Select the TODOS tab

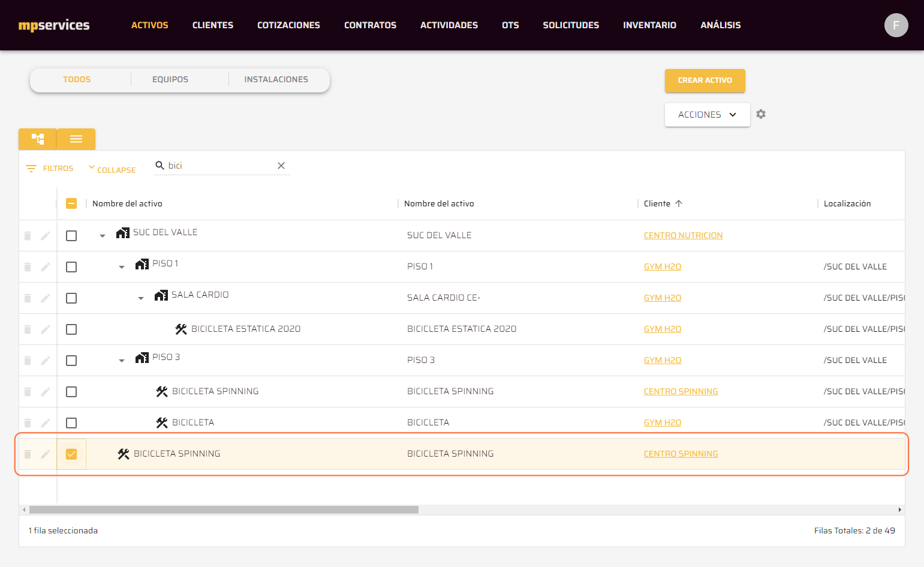pyautogui.click(x=77, y=79)
